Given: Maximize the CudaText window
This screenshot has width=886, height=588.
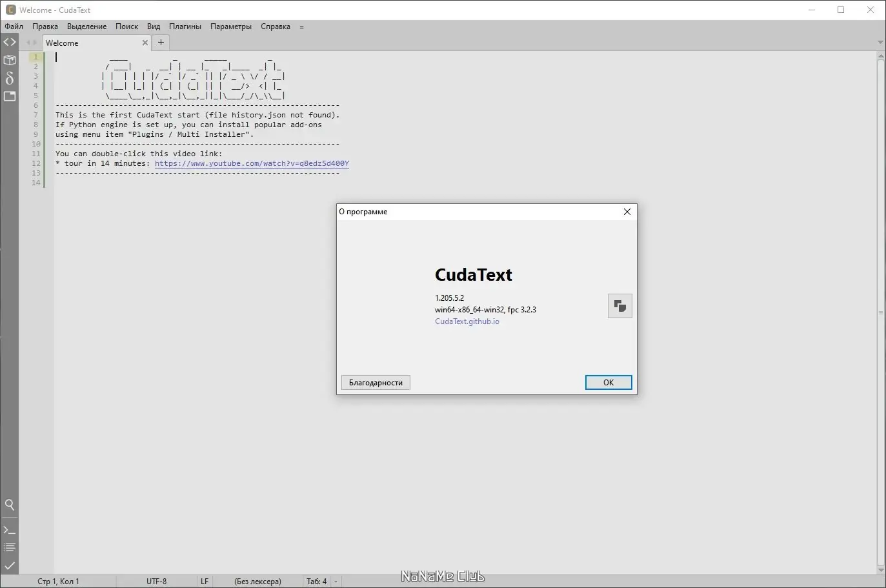Looking at the screenshot, I should (x=841, y=10).
